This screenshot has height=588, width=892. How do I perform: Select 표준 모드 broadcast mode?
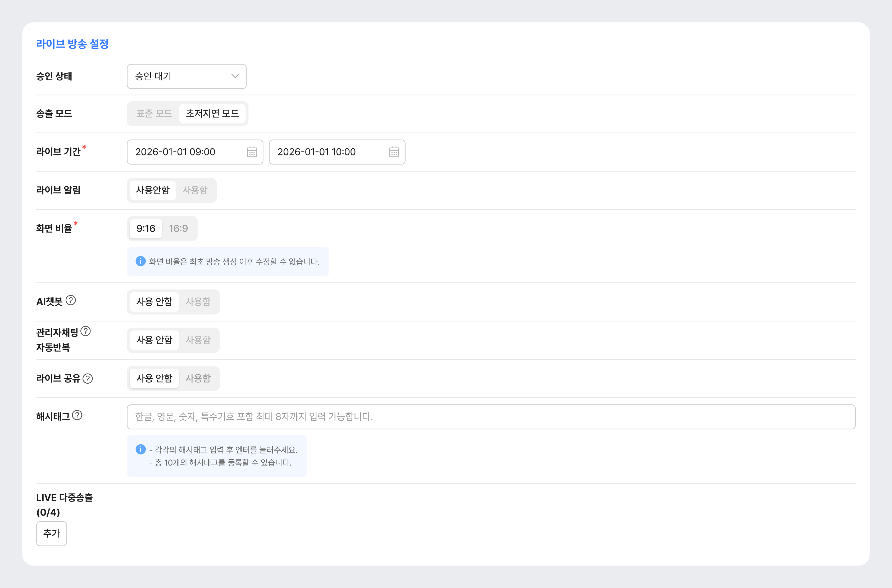tap(154, 114)
